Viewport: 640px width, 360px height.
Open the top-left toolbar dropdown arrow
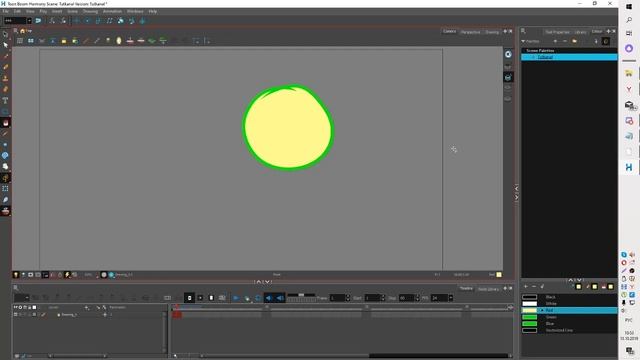(29, 20)
